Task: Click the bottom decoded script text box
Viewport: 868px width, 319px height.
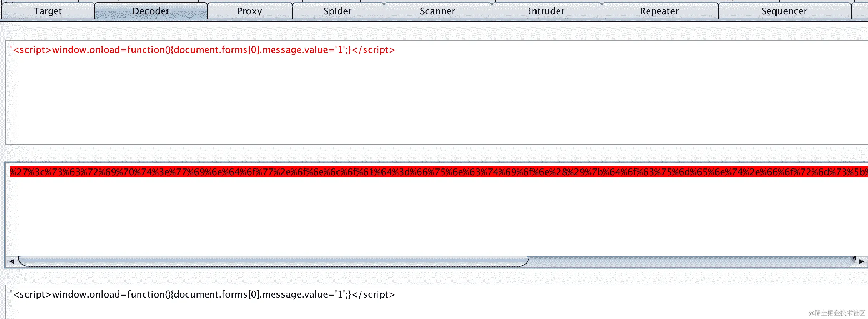Action: tap(437, 302)
